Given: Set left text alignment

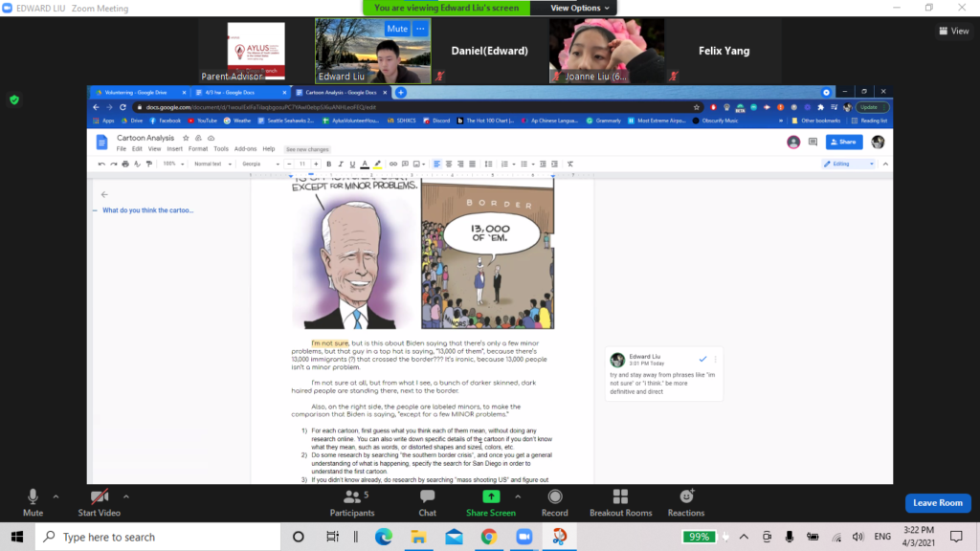Looking at the screenshot, I should click(436, 164).
